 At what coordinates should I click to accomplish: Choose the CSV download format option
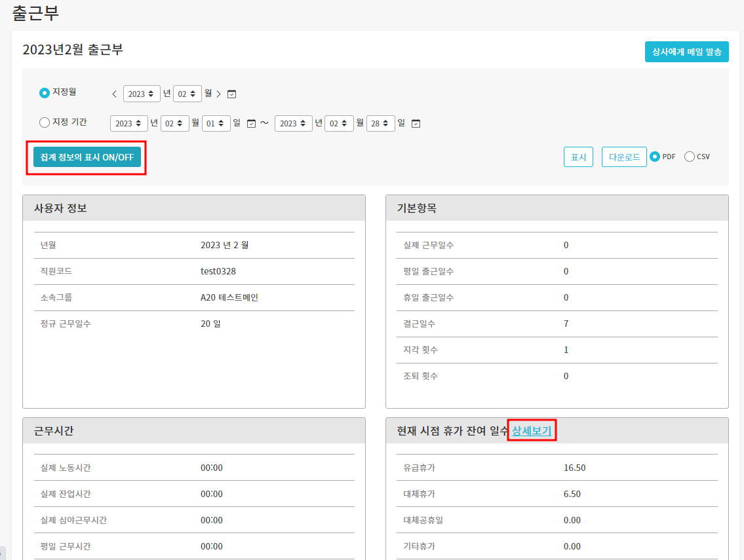[x=689, y=157]
